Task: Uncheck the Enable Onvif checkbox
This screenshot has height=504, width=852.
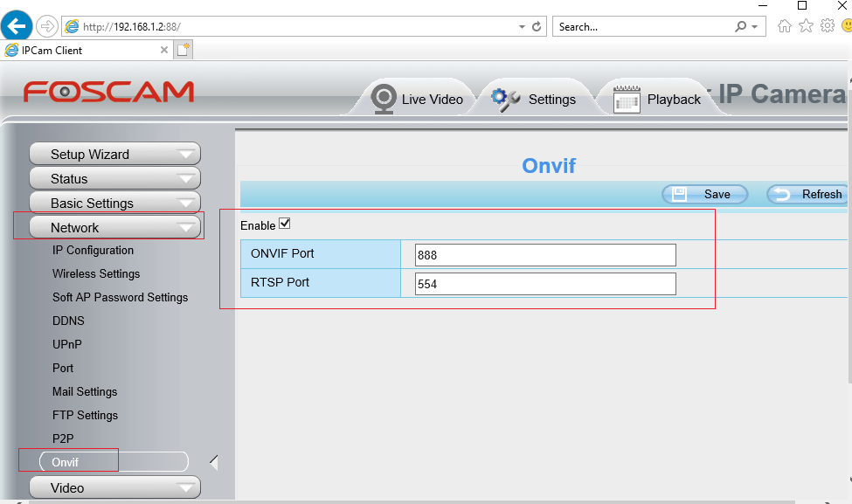Action: 284,224
